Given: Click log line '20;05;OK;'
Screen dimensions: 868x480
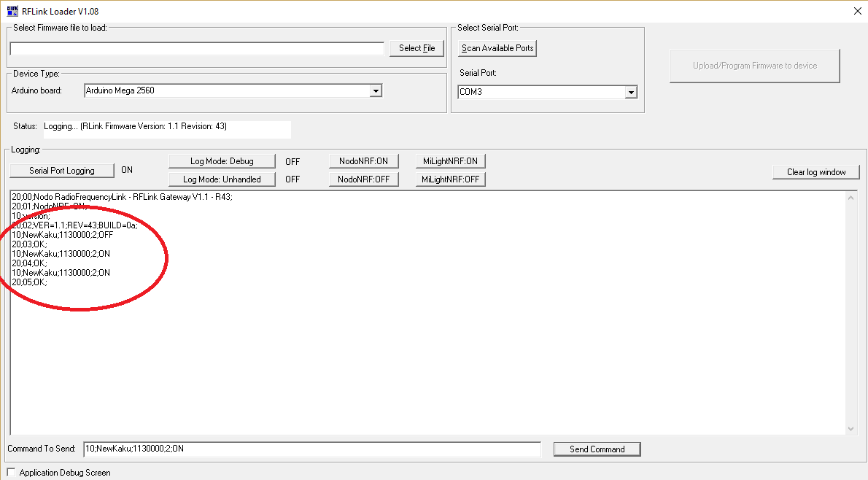Looking at the screenshot, I should click(29, 282).
